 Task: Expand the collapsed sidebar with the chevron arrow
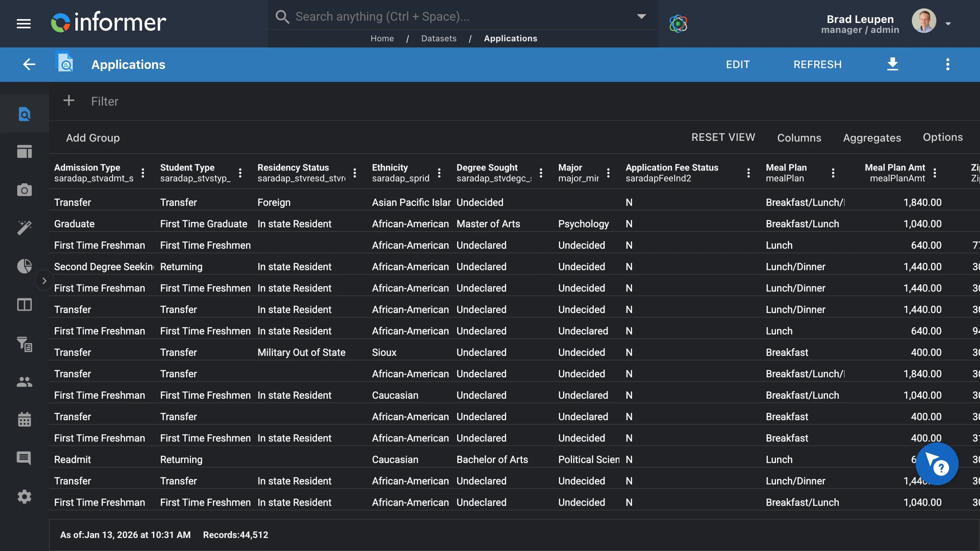(x=44, y=280)
